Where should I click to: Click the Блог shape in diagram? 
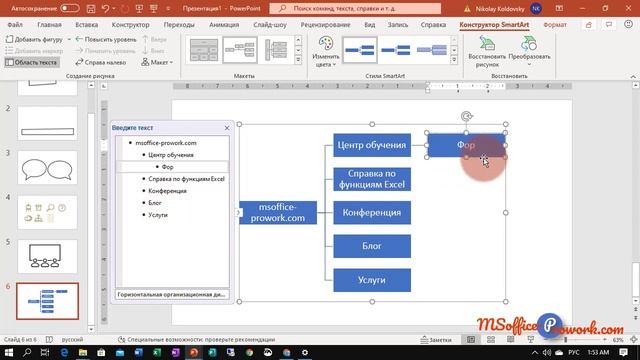pos(372,246)
